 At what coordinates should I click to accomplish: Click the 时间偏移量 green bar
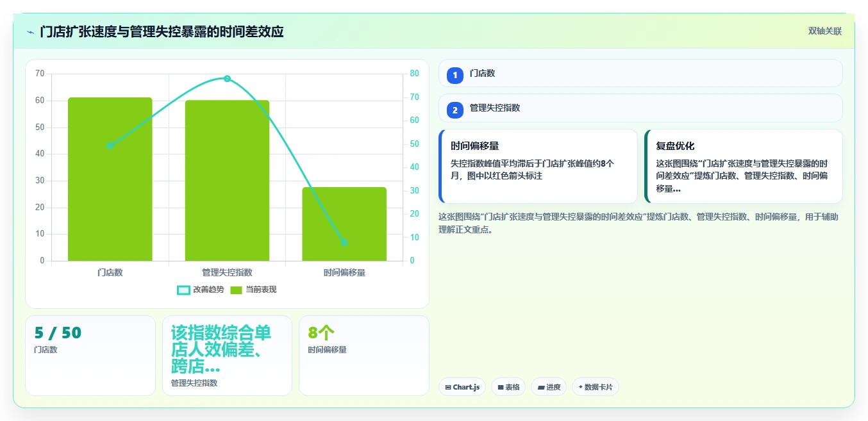click(x=344, y=224)
